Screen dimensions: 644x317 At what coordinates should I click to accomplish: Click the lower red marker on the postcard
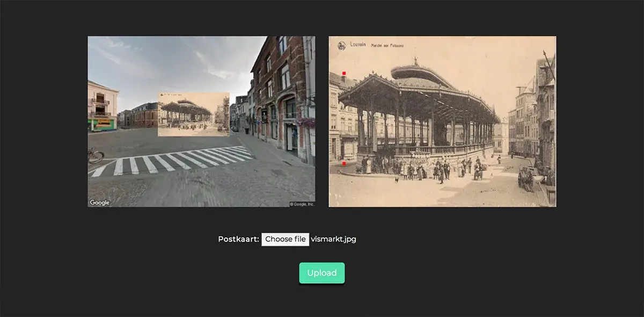point(344,163)
